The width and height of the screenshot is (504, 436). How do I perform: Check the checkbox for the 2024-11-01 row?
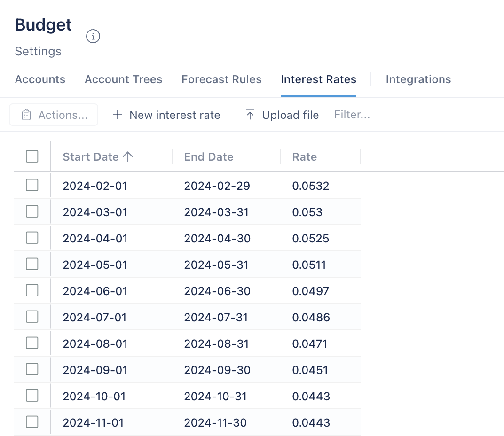tap(31, 422)
